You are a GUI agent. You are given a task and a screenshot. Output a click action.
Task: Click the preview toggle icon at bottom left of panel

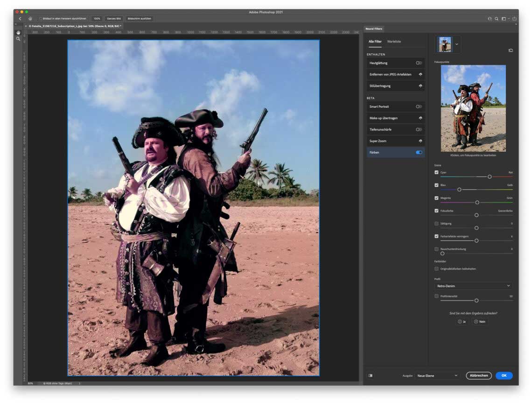[x=371, y=375]
